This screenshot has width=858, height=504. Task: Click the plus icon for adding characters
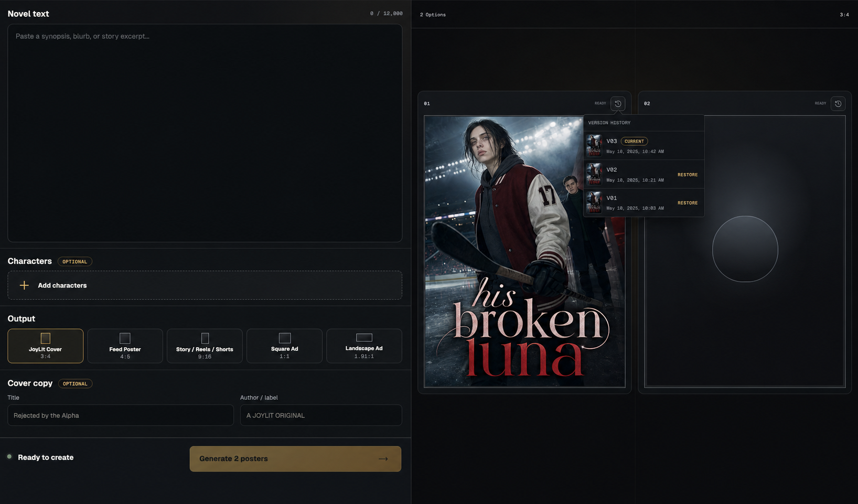click(24, 285)
